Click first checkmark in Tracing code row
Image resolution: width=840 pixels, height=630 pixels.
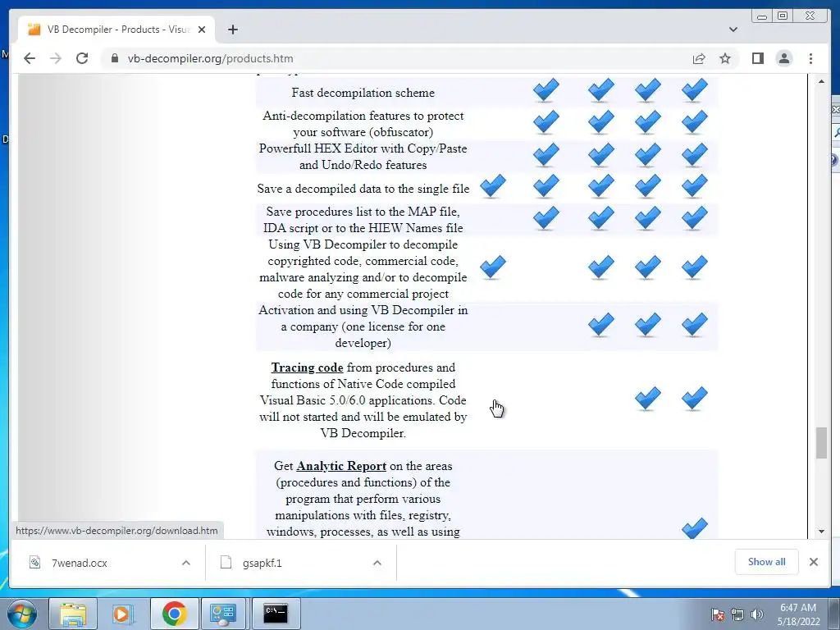click(648, 399)
